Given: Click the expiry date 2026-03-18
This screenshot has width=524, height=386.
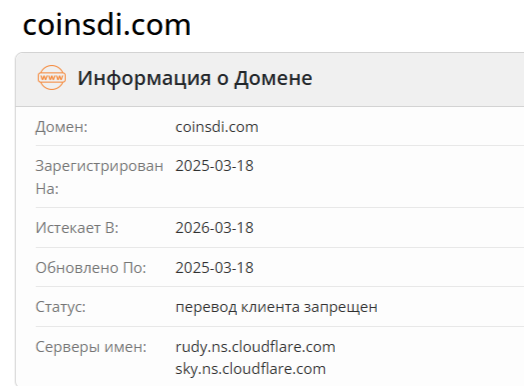Looking at the screenshot, I should click(215, 228).
